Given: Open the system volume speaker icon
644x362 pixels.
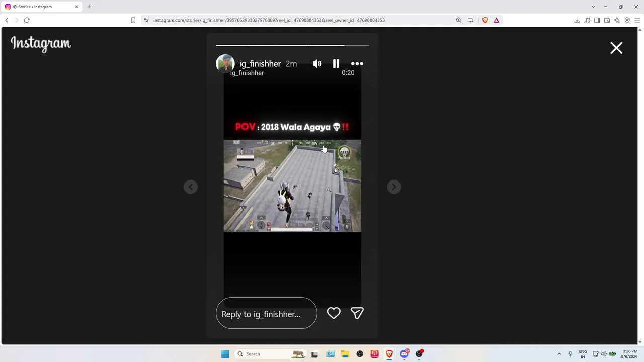Looking at the screenshot, I should coord(604,354).
